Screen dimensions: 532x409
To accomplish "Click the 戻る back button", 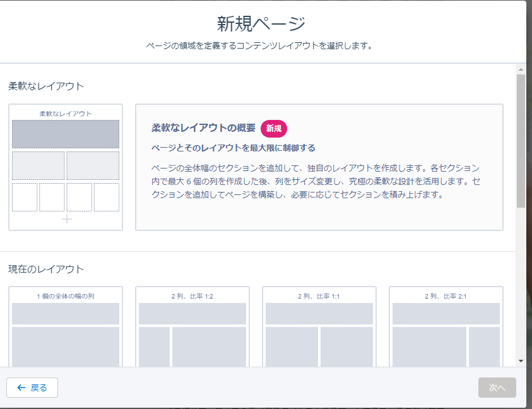I will (32, 388).
